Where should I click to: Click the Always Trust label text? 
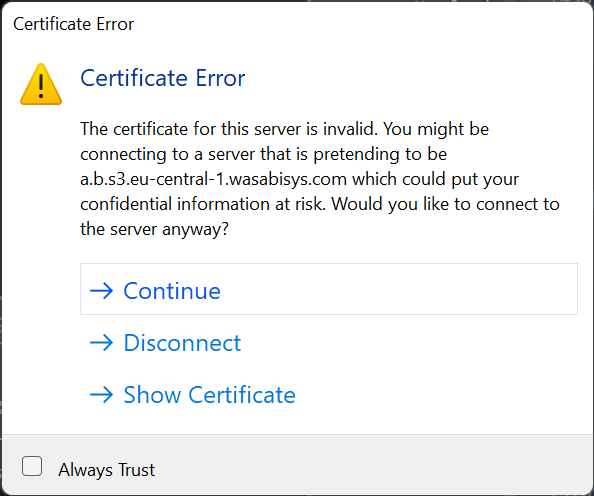106,470
